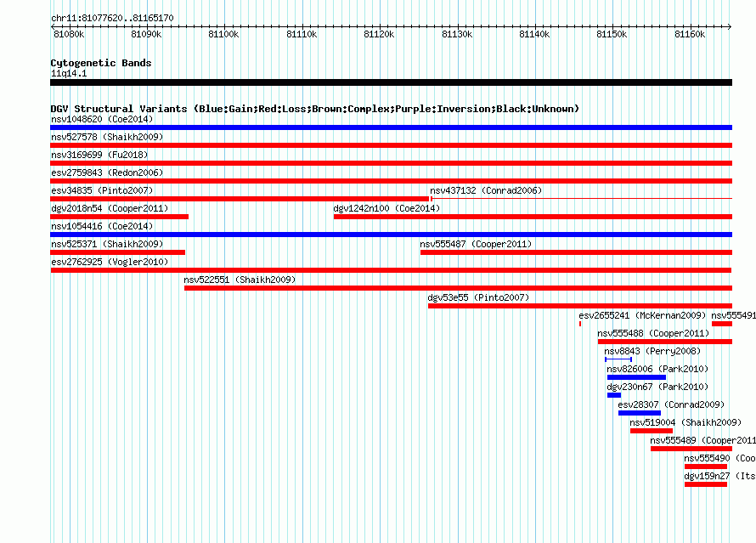Click the black 11q14.1 cytogenetic band bar

391,83
